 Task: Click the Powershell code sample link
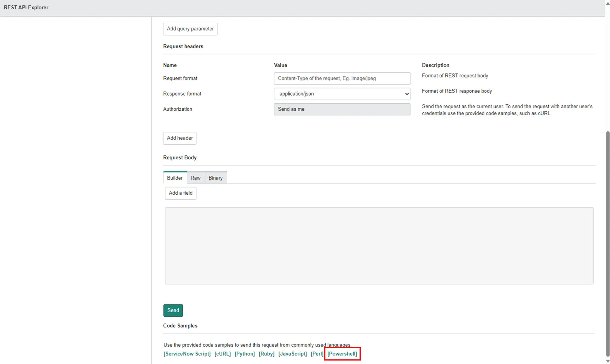pos(342,354)
